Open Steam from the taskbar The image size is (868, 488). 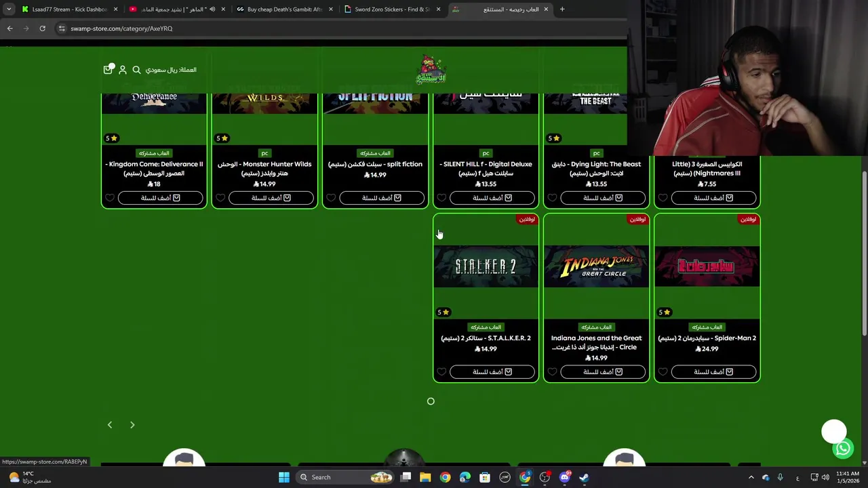[584, 477]
